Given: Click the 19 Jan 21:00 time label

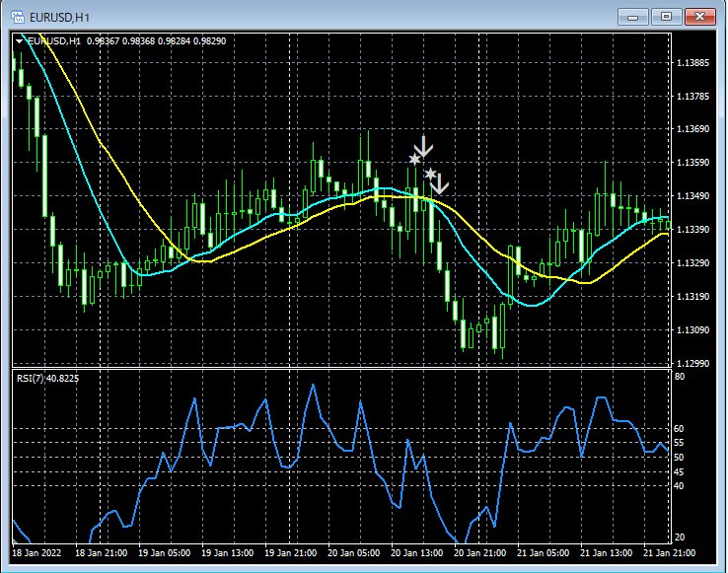Looking at the screenshot, I should coord(291,553).
